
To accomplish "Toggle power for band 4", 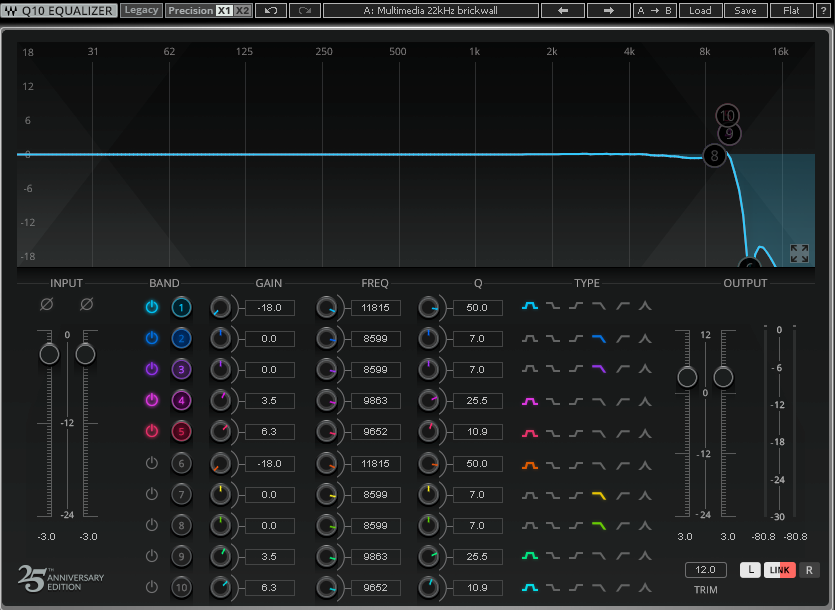I will point(152,400).
